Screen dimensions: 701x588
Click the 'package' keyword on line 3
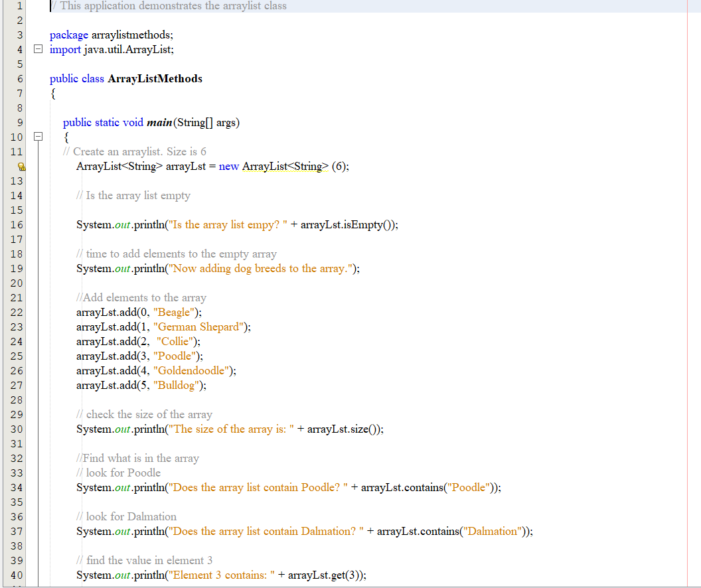[x=69, y=35]
